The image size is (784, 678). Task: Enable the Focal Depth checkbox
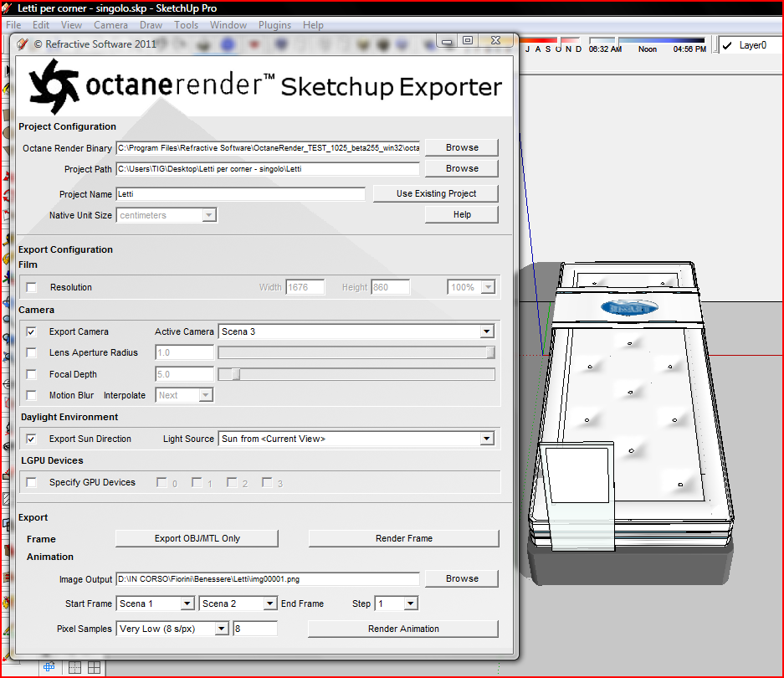coord(32,374)
